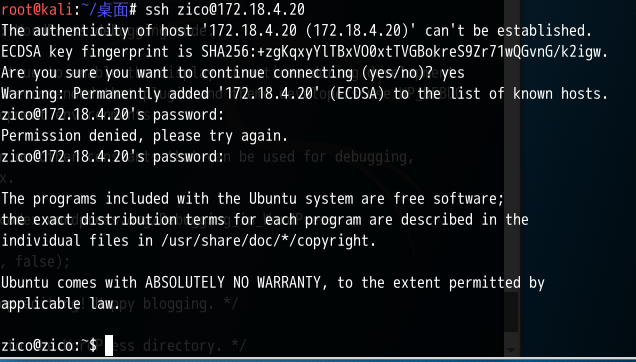
Task: Click the 'Warning: Permanently added' line
Action: tap(305, 94)
